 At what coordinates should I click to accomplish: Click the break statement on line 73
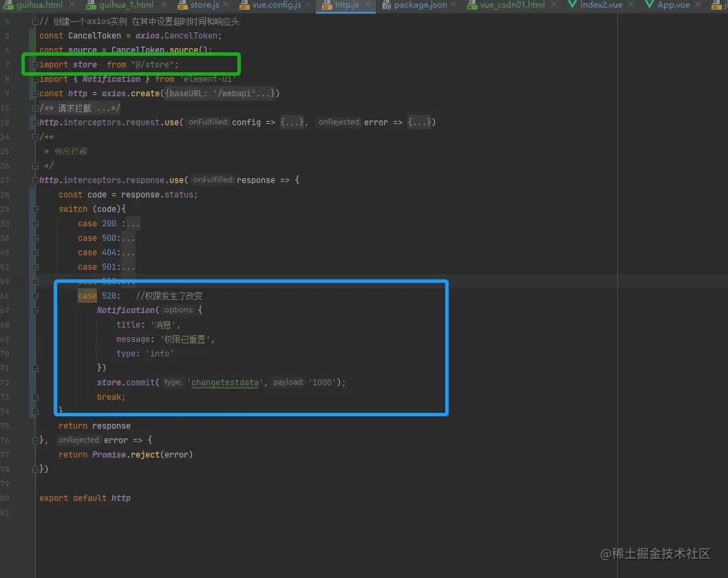pos(111,397)
